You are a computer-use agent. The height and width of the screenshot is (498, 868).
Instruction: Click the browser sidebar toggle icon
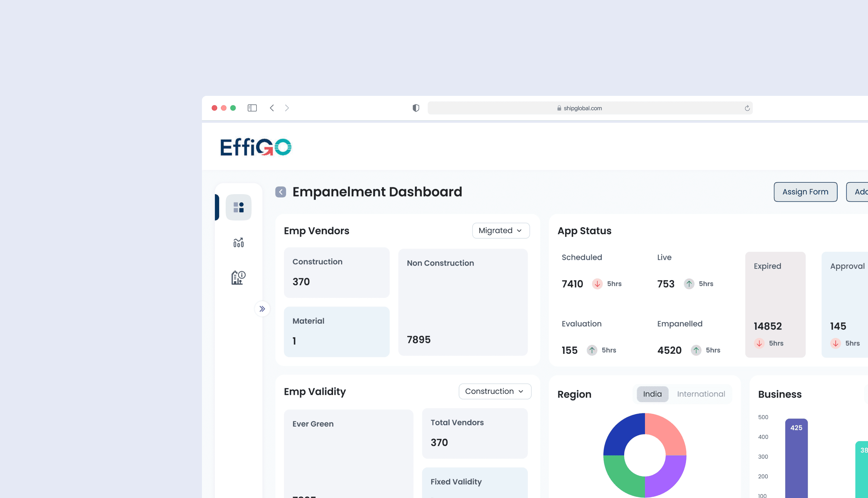coord(252,108)
